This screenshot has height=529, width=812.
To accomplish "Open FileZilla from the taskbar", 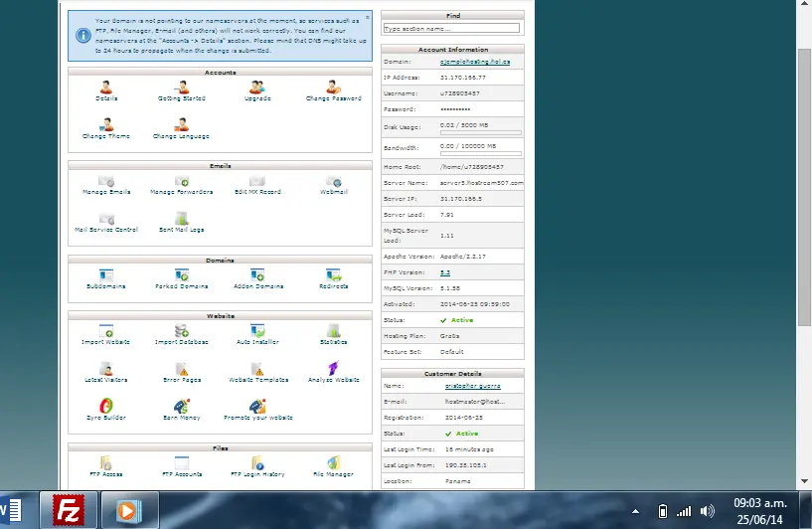I will 69,511.
